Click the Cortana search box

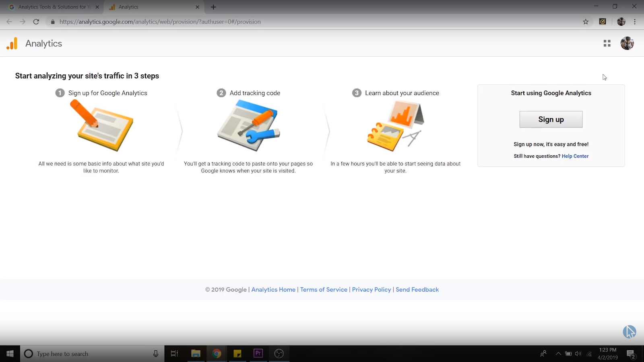click(92, 354)
